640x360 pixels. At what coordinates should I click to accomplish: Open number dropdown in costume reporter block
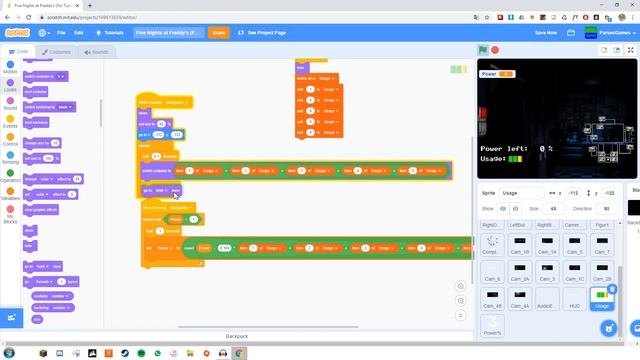tap(60, 296)
